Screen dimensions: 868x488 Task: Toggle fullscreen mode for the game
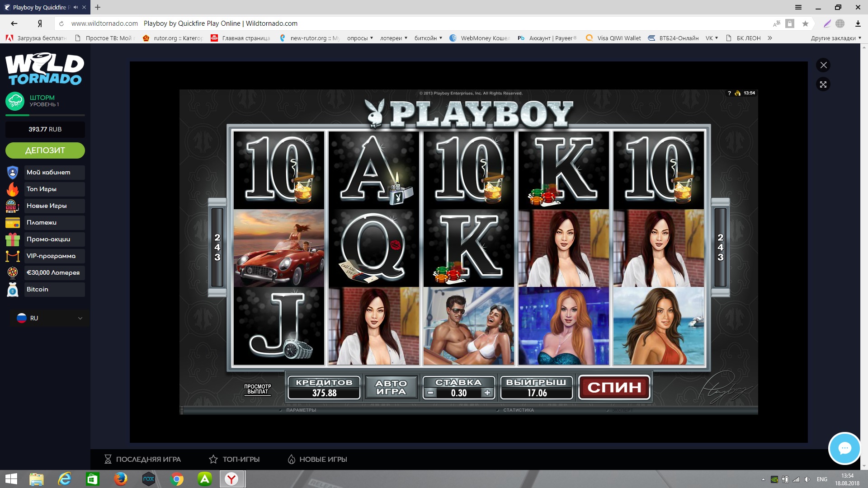coord(823,84)
